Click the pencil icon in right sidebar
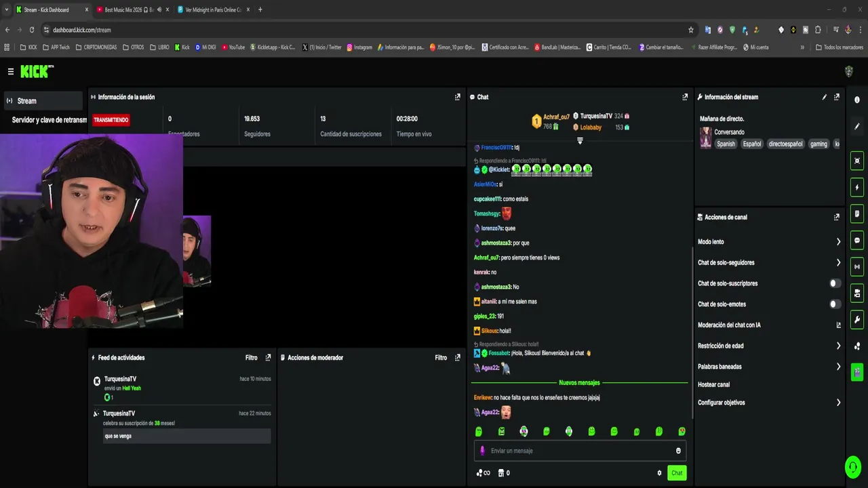 857,126
